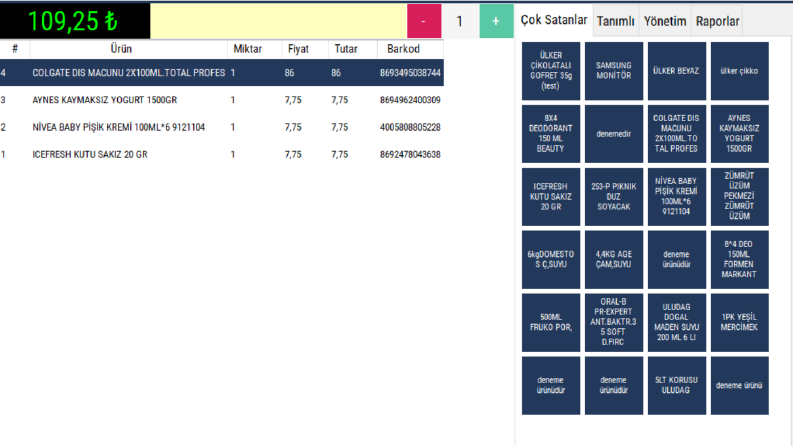
Task: Select 253-P PIKNIK DUZ SOYACAK tile
Action: 613,197
